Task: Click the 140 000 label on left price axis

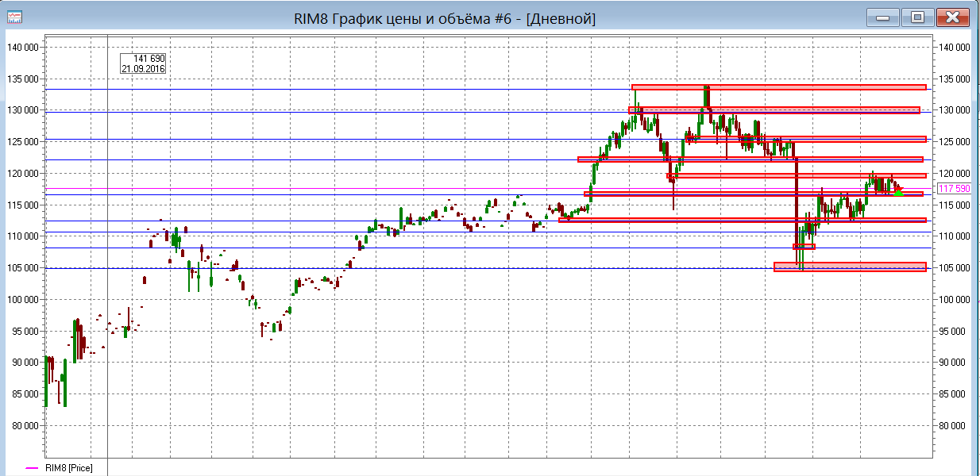Action: pos(22,47)
